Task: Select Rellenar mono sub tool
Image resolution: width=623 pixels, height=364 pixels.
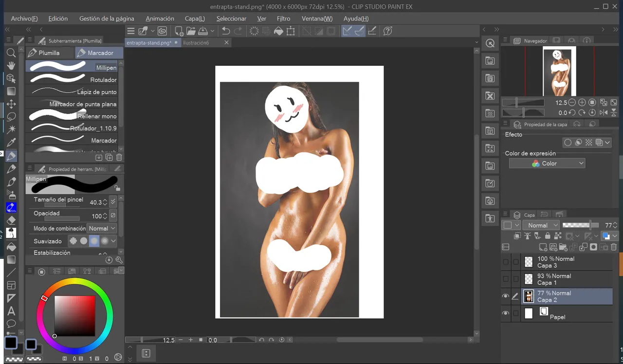Action: (72, 116)
